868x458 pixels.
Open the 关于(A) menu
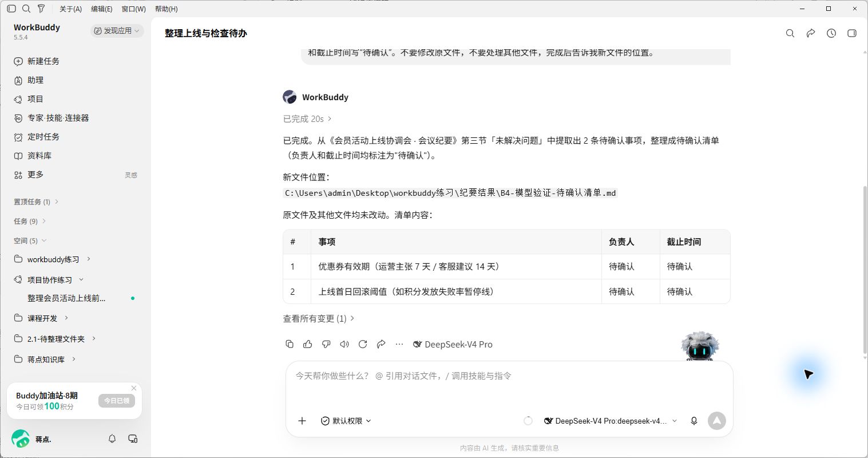[71, 9]
